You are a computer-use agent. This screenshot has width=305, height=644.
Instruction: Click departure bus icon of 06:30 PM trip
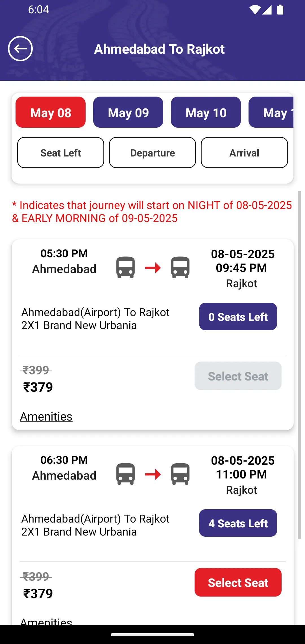click(125, 474)
